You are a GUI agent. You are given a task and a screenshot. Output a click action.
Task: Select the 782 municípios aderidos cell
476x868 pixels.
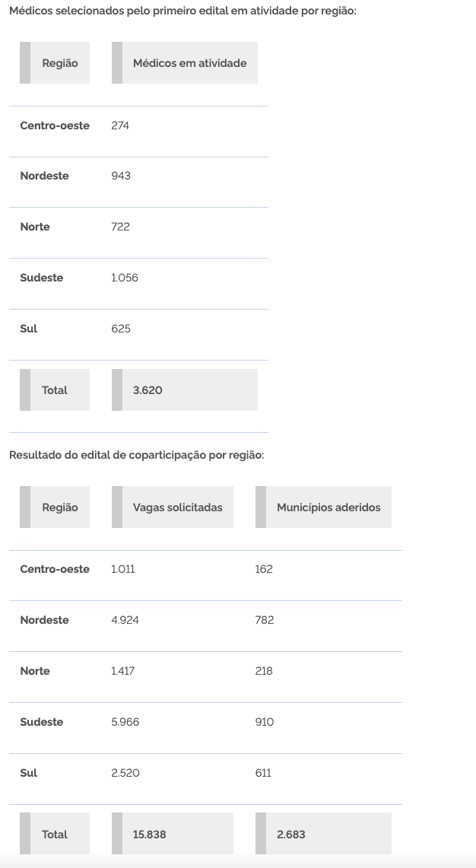coord(265,620)
